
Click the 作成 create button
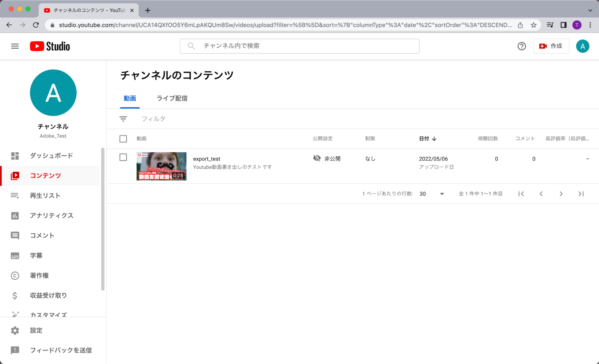coord(551,46)
